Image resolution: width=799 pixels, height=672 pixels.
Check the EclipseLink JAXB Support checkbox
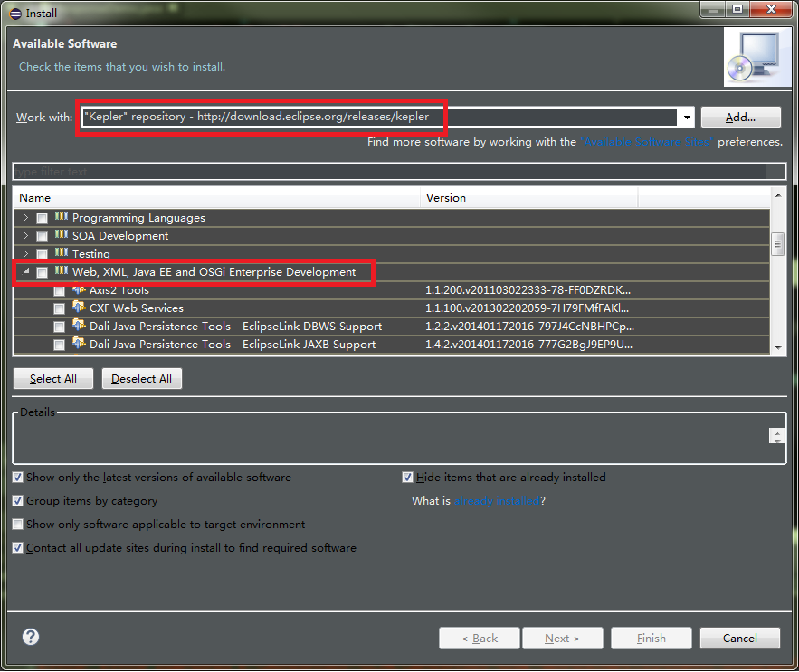59,345
